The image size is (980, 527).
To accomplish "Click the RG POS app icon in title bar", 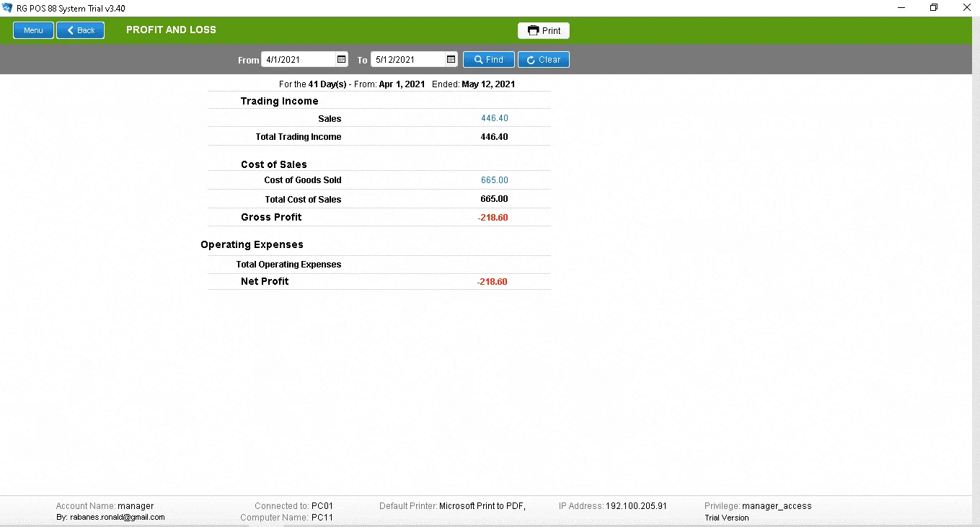I will tap(8, 8).
